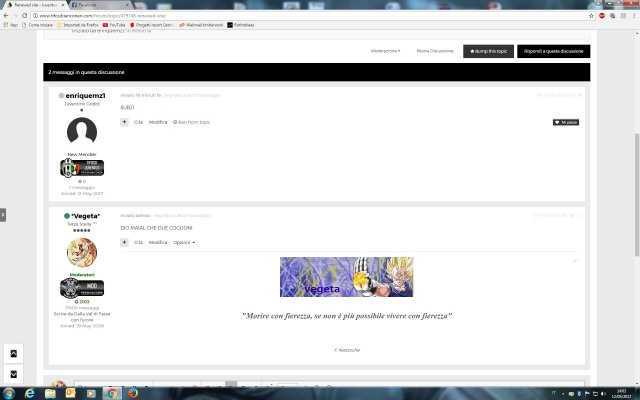Open Chrome's three-dot menu
The width and height of the screenshot is (640, 400).
(634, 16)
